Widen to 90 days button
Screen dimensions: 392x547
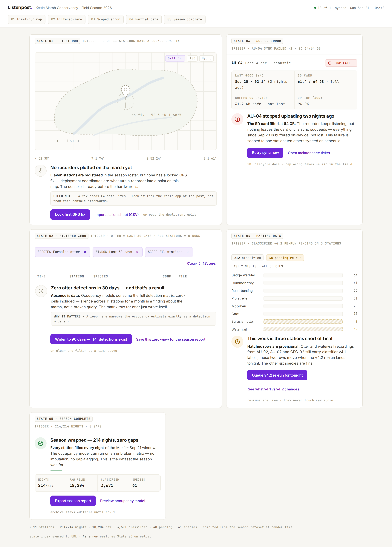91,339
